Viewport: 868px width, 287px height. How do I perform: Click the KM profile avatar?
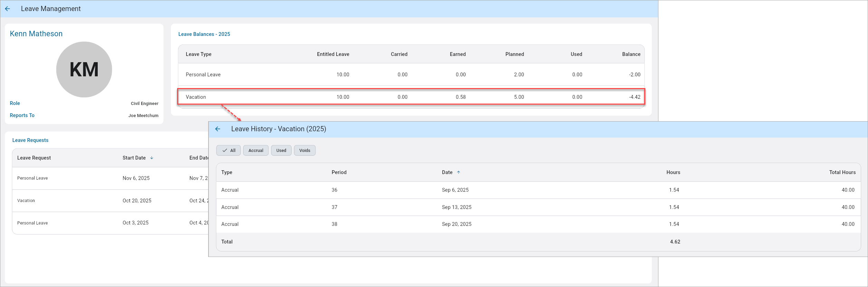click(84, 69)
